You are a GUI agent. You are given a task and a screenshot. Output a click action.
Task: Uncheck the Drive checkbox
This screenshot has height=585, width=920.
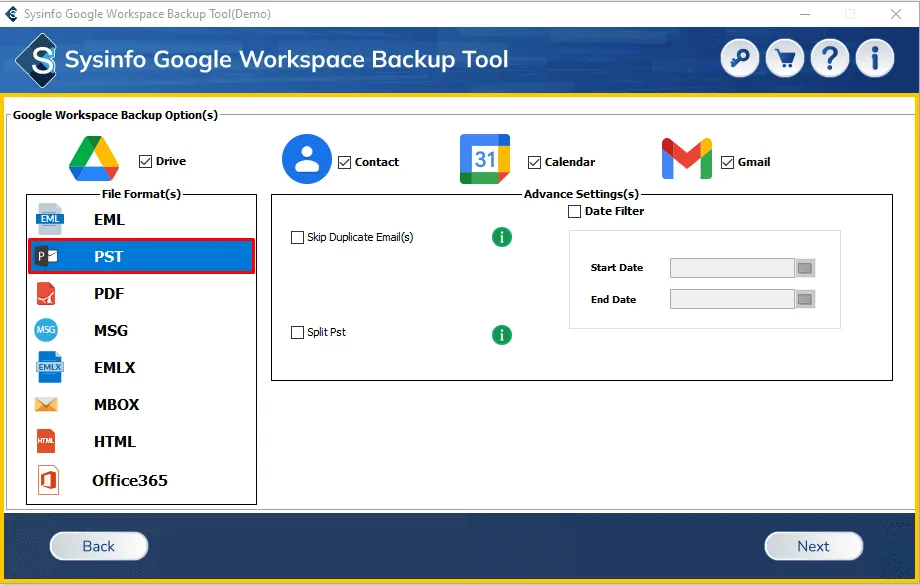tap(146, 161)
